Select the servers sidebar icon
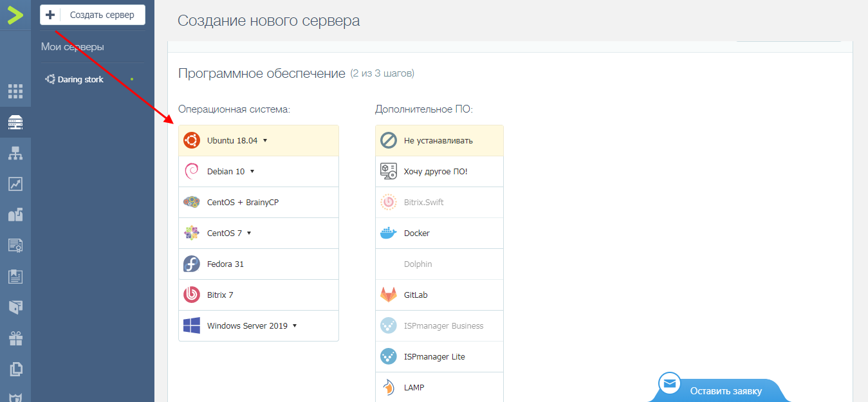The width and height of the screenshot is (868, 402). 15,122
